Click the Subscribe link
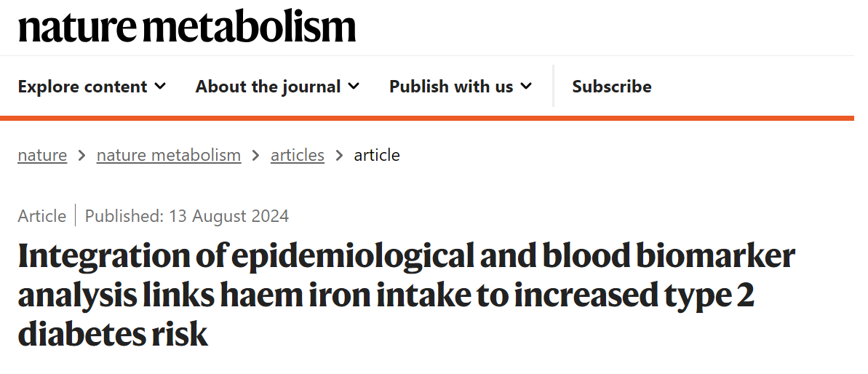This screenshot has height=374, width=868. (x=611, y=87)
